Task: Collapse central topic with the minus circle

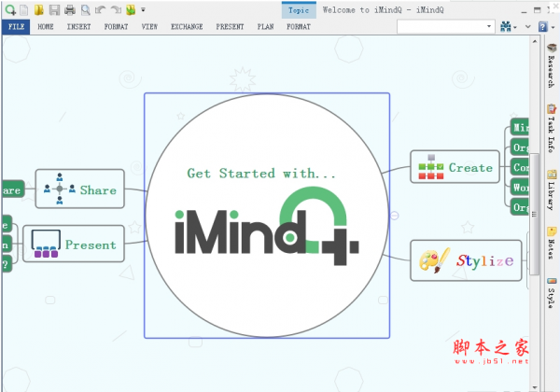Action: tap(394, 216)
